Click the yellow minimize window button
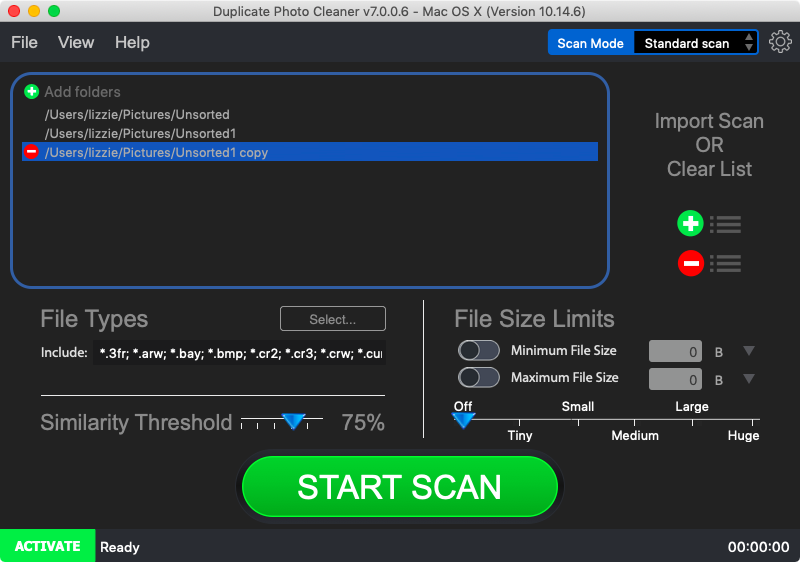This screenshot has height=562, width=800. 34,11
